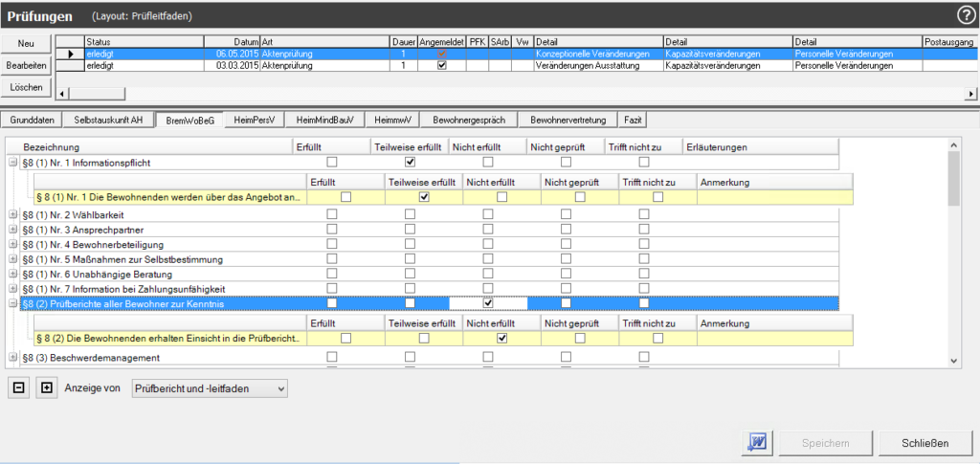Check Erfüllt for §8 (1) Nr. 2 Wählbarkeit
Viewport: 980px width, 464px height.
tap(332, 213)
